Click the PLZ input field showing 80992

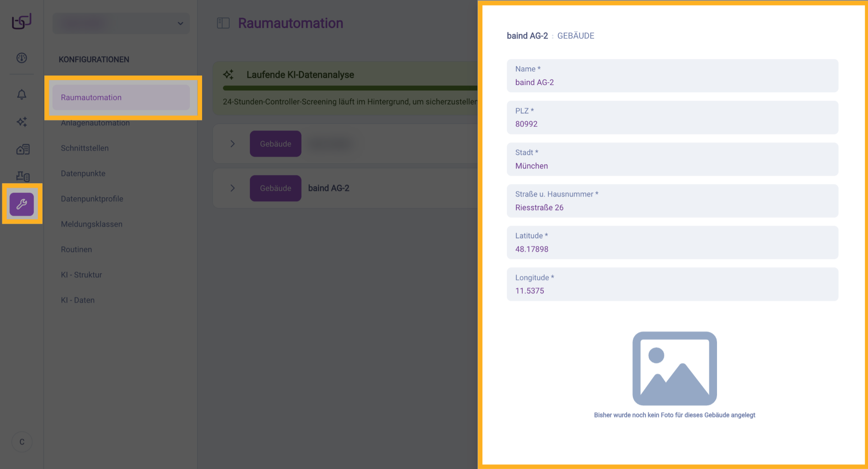pos(672,118)
